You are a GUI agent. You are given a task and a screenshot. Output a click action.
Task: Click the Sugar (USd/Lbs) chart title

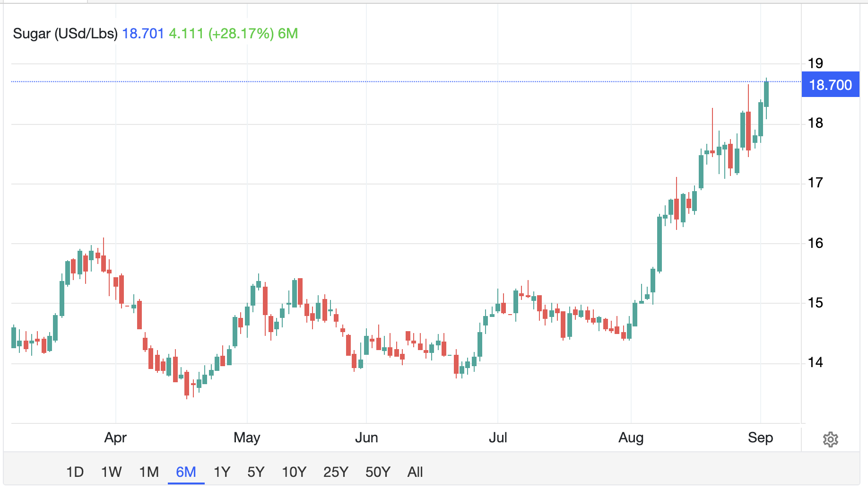(65, 34)
